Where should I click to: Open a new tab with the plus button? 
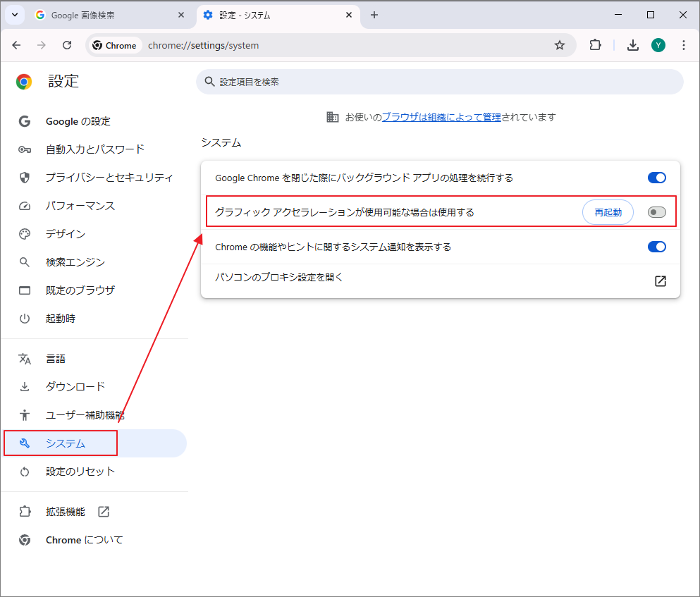click(374, 16)
